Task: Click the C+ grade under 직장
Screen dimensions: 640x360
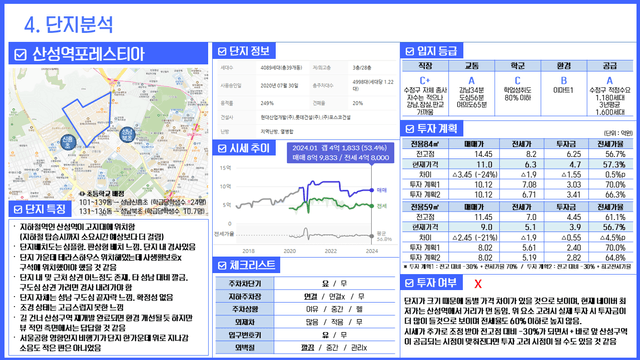Action: click(425, 81)
